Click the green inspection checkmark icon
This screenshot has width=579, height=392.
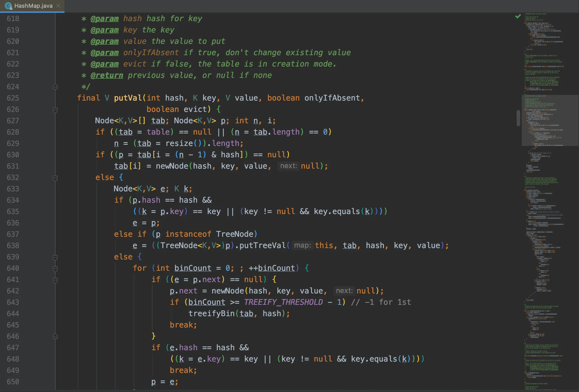coord(518,17)
